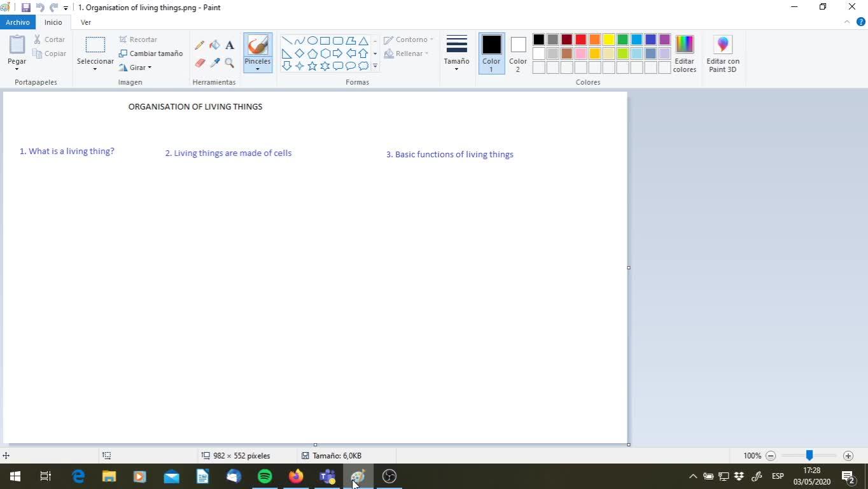This screenshot has width=868, height=489.
Task: Open Spotify from the taskbar
Action: (x=265, y=476)
